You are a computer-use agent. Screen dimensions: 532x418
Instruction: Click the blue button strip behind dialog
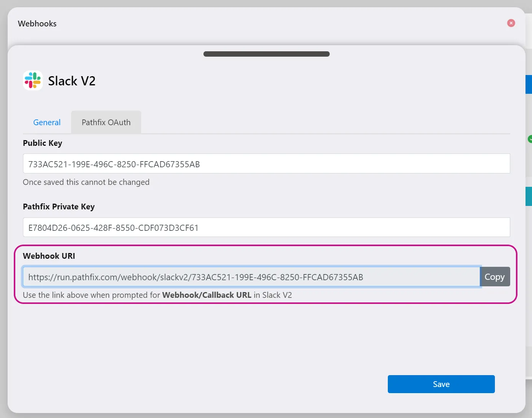click(x=529, y=84)
